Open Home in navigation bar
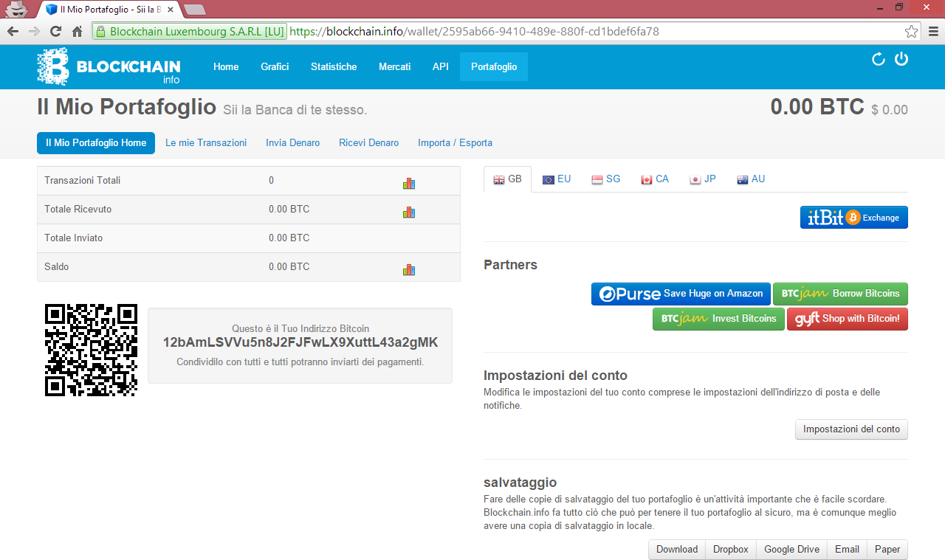Screen dimensions: 945x560 click(226, 66)
